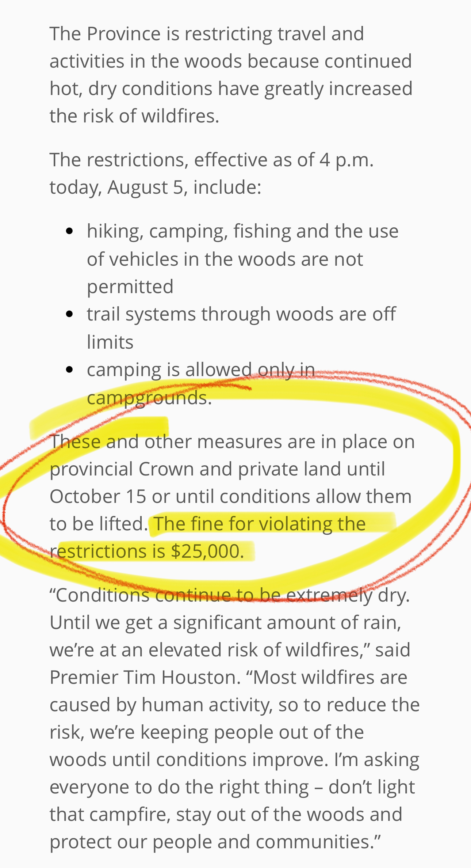Click the opening paragraph "The Province is restricting"

231,75
